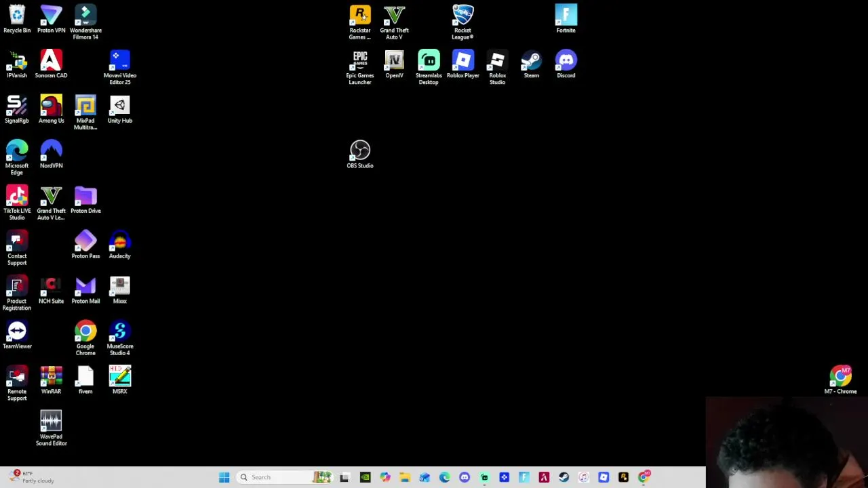Screen dimensions: 868x488
Task: Select the Among Us desktop icon
Action: coord(52,110)
